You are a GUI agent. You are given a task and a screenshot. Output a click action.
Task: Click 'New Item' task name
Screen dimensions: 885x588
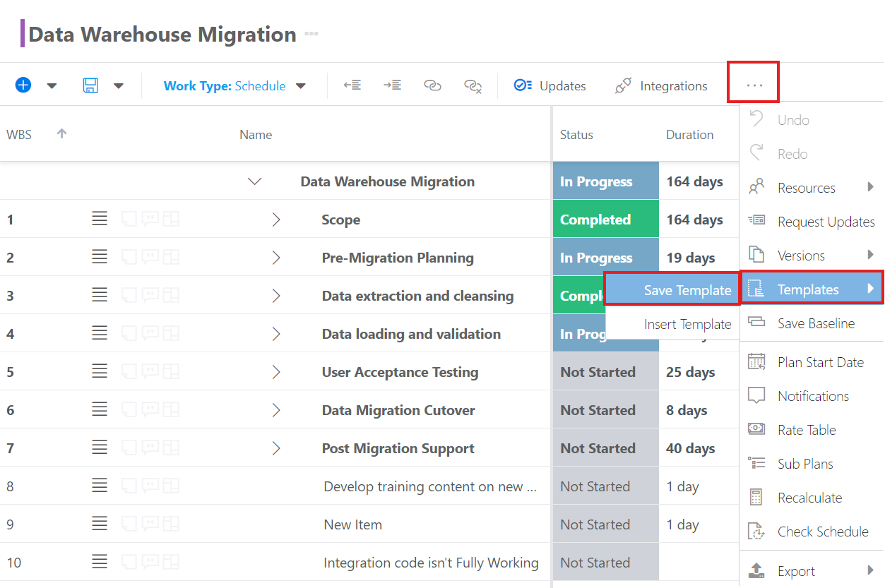pyautogui.click(x=352, y=524)
